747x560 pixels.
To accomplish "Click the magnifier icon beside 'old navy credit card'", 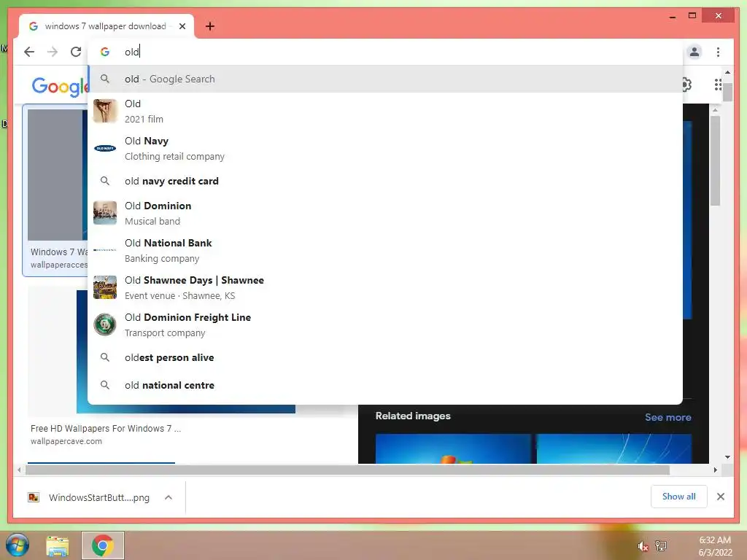I will pyautogui.click(x=105, y=181).
